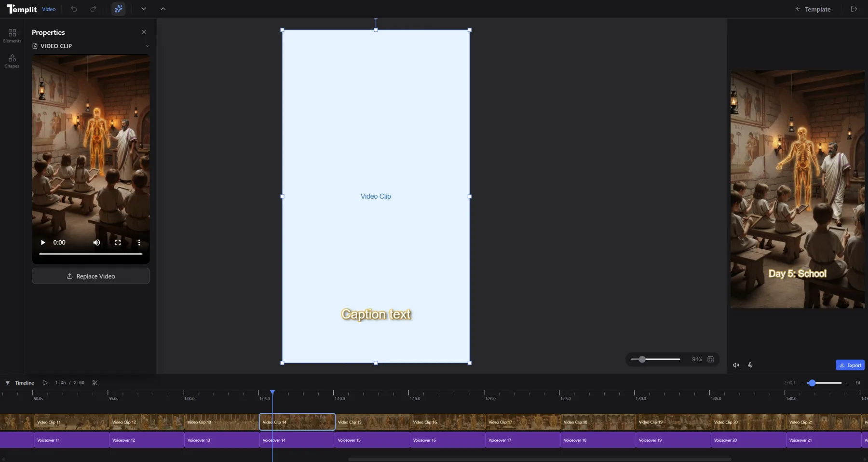868x462 pixels.
Task: Click the timeline horizontal scrollbar
Action: (x=540, y=459)
